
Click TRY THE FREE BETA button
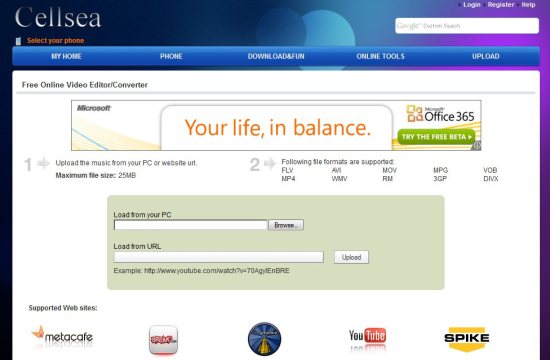click(x=436, y=137)
